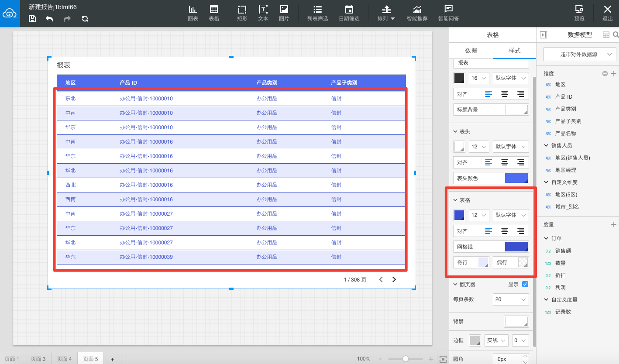Screen dimensions: 619x364
Task: Click the save icon under report title
Action: (x=32, y=19)
